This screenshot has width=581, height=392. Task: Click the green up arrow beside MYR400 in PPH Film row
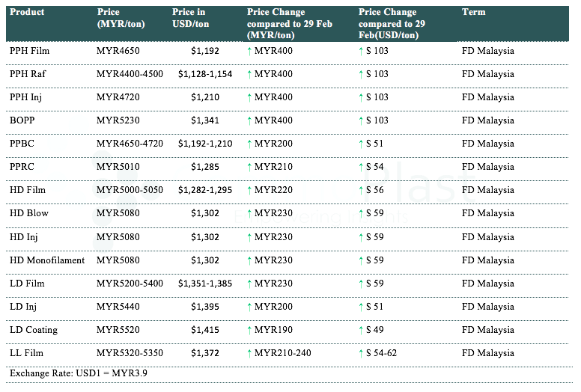pyautogui.click(x=249, y=51)
